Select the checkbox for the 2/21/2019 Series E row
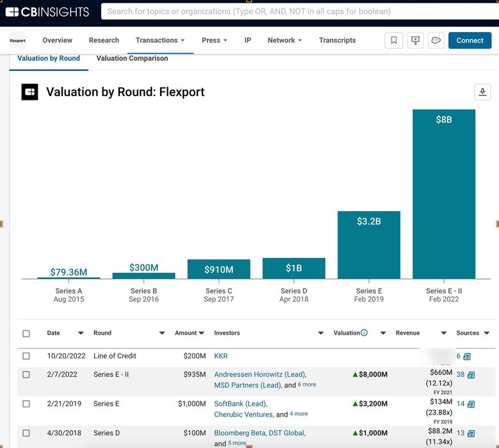The height and width of the screenshot is (448, 499). (x=26, y=404)
